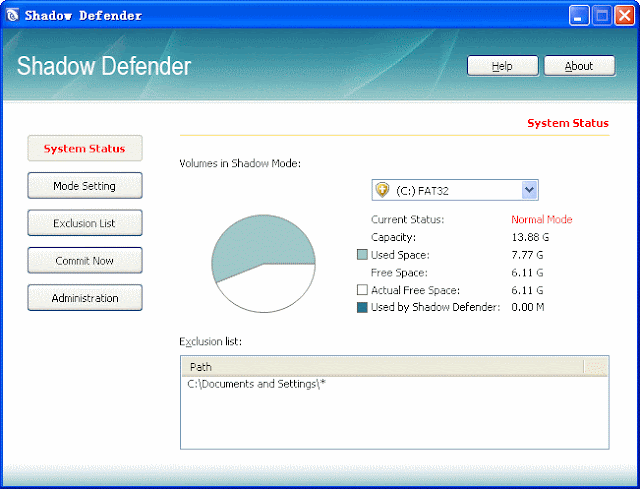This screenshot has height=489, width=640.
Task: Click the Used by Shadow Defender swatch
Action: 362,307
